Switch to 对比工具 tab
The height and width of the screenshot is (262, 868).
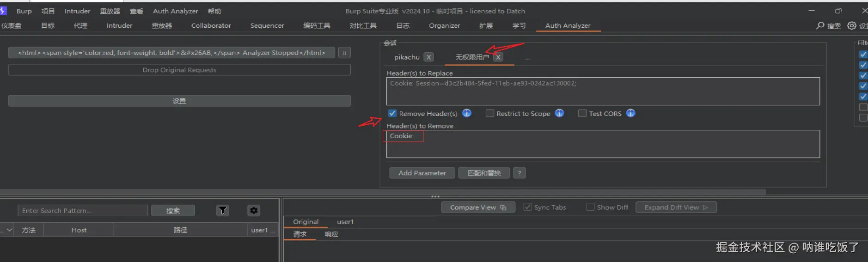(363, 26)
